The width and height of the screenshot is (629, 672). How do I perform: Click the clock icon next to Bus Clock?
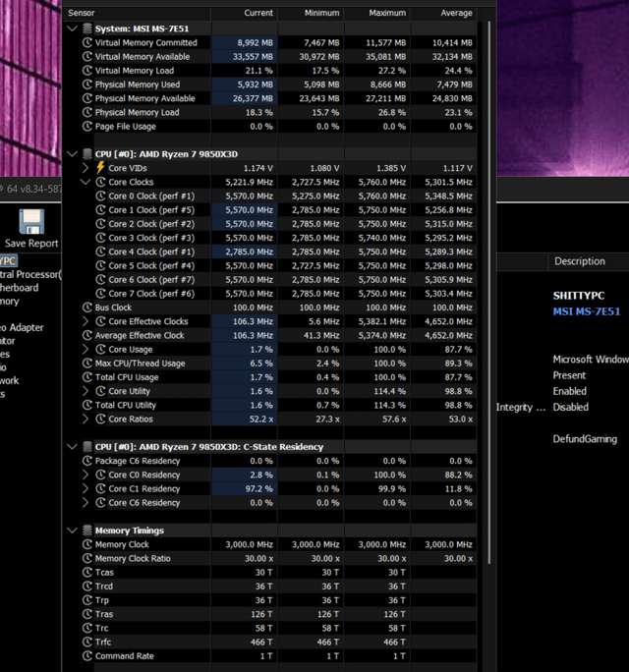[x=86, y=308]
